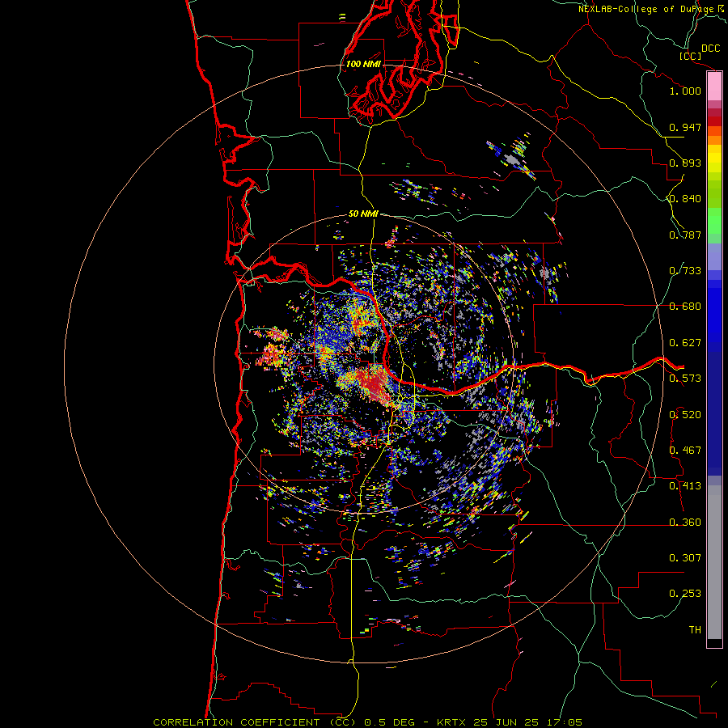The width and height of the screenshot is (728, 728).
Task: Pick the red color bar segment
Action: 714,121
